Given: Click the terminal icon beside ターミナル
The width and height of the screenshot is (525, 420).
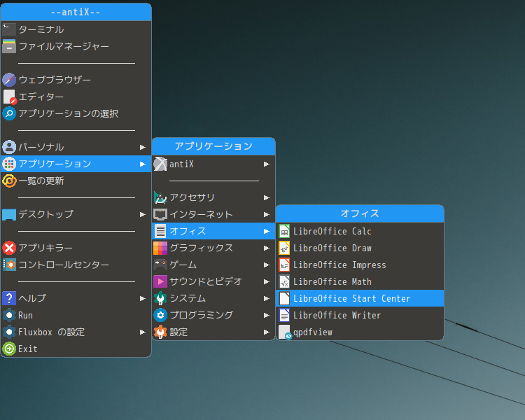Looking at the screenshot, I should [9, 29].
